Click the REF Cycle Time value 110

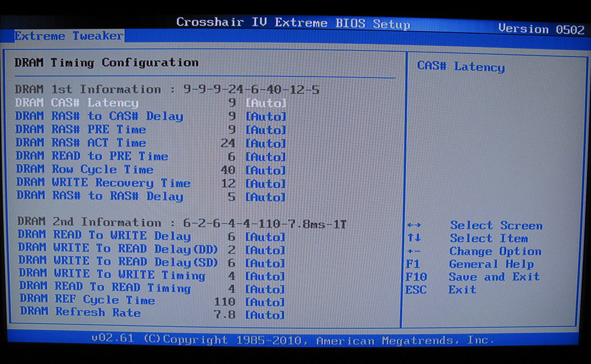point(225,302)
